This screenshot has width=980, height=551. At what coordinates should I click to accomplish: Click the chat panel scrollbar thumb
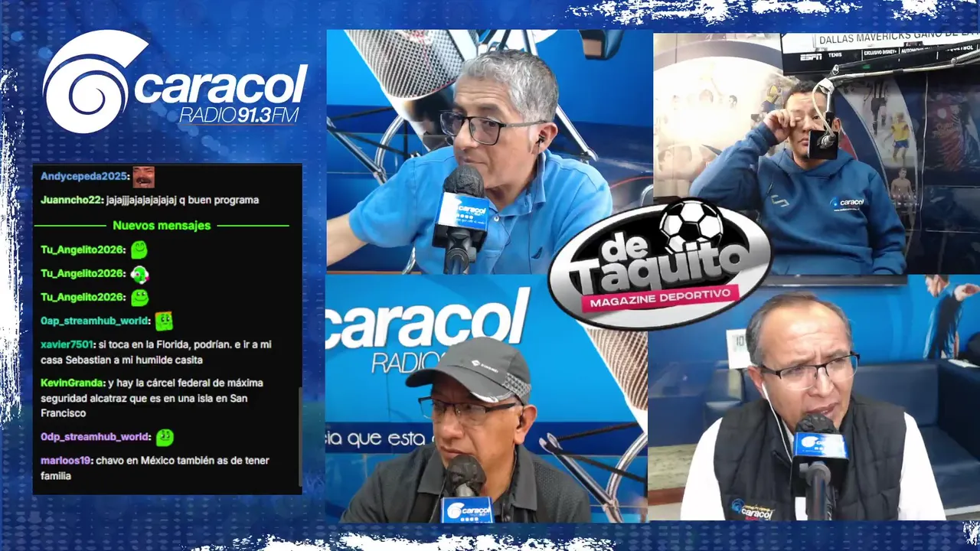[299, 436]
